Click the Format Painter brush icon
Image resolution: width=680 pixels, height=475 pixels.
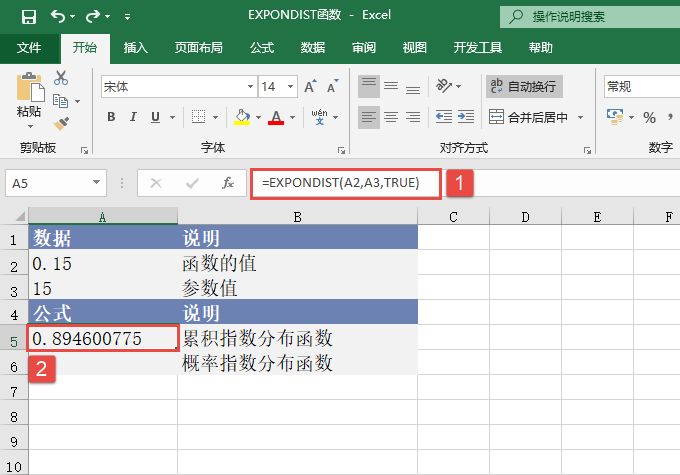point(62,123)
